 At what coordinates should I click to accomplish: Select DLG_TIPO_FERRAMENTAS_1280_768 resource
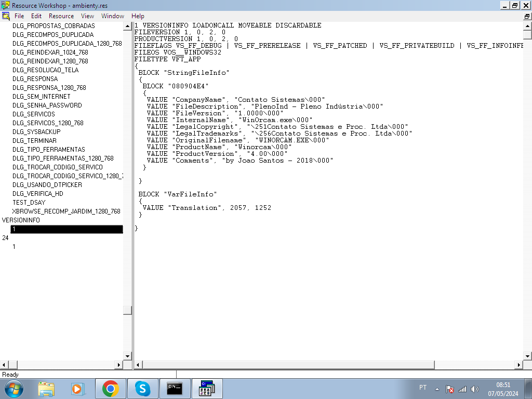(x=63, y=158)
